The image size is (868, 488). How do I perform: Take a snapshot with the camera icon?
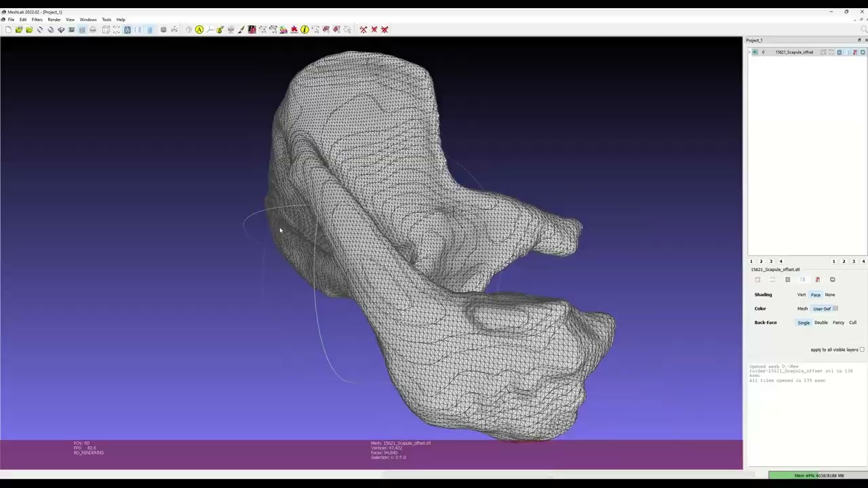pyautogui.click(x=72, y=29)
